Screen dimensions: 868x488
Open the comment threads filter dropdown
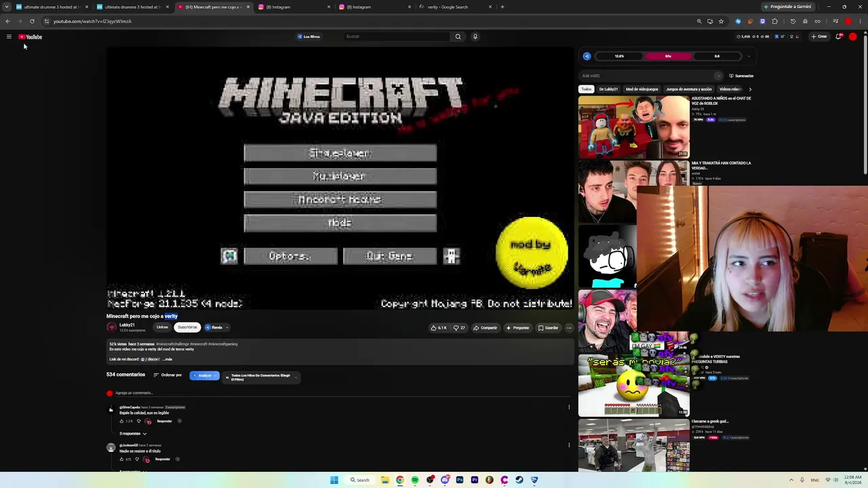tap(261, 377)
